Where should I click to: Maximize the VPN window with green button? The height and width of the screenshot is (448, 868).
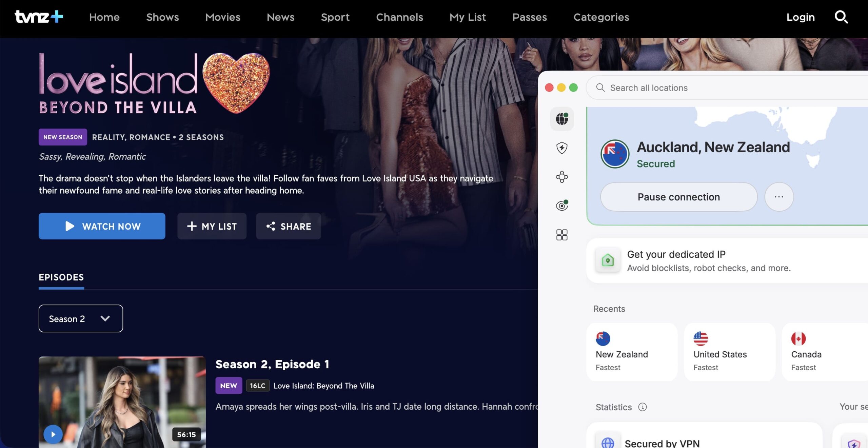[573, 87]
